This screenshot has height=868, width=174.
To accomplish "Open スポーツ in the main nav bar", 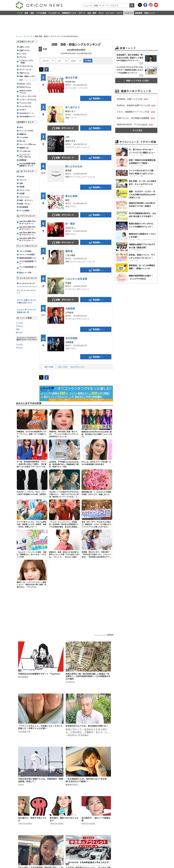I will coord(82,13).
